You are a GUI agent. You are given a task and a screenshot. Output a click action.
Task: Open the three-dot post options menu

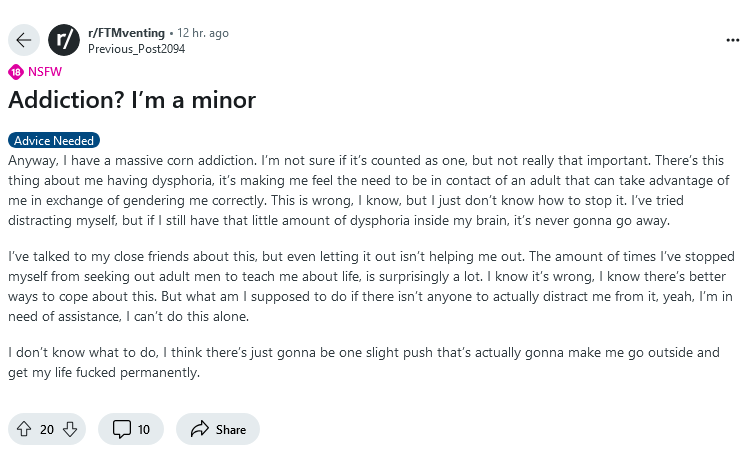point(732,40)
